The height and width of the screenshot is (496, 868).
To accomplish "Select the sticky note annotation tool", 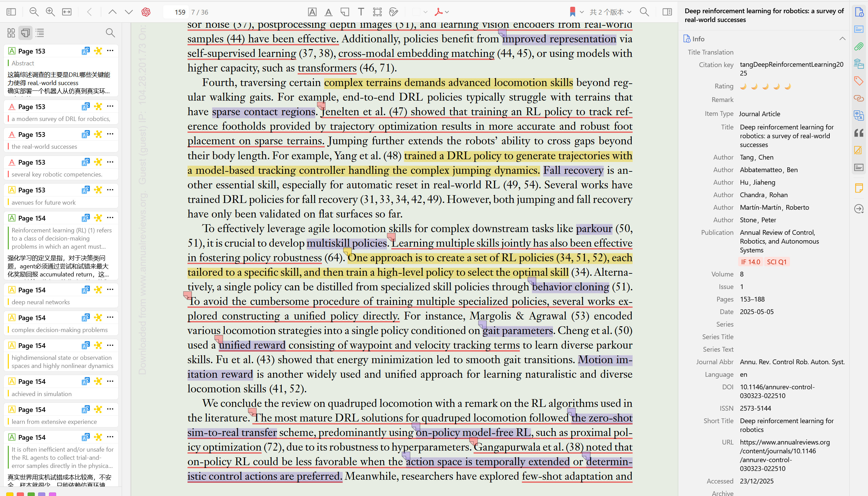I will (345, 12).
